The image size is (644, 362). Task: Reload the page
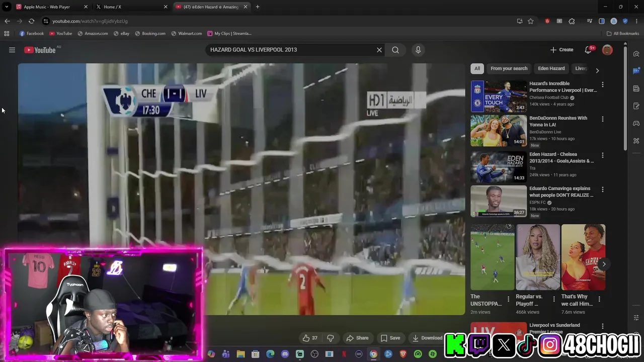click(x=31, y=21)
